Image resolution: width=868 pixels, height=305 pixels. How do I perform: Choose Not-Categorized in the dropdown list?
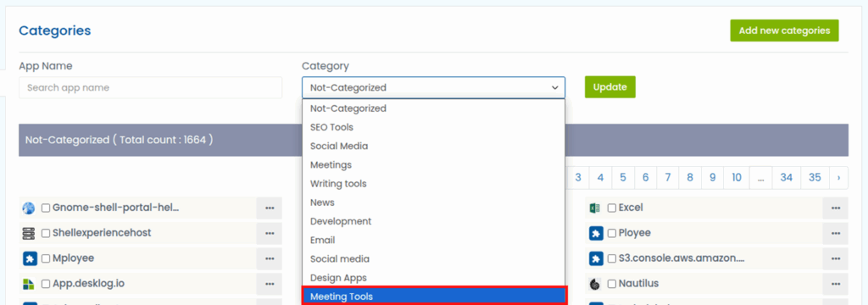(x=433, y=108)
